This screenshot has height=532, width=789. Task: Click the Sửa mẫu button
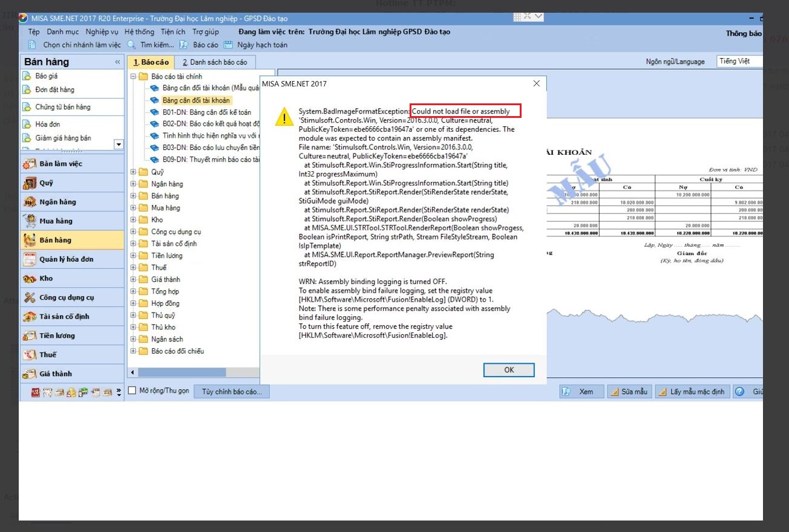(x=629, y=392)
